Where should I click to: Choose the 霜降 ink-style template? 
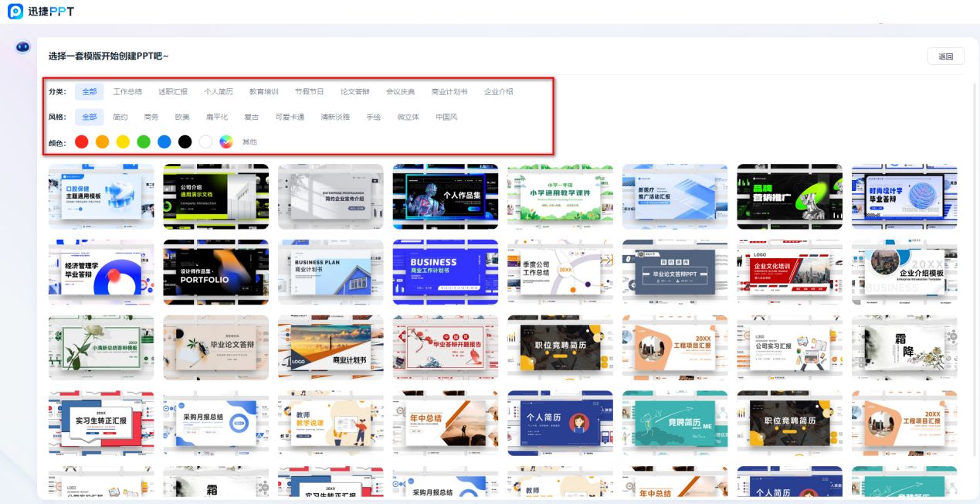tap(904, 347)
